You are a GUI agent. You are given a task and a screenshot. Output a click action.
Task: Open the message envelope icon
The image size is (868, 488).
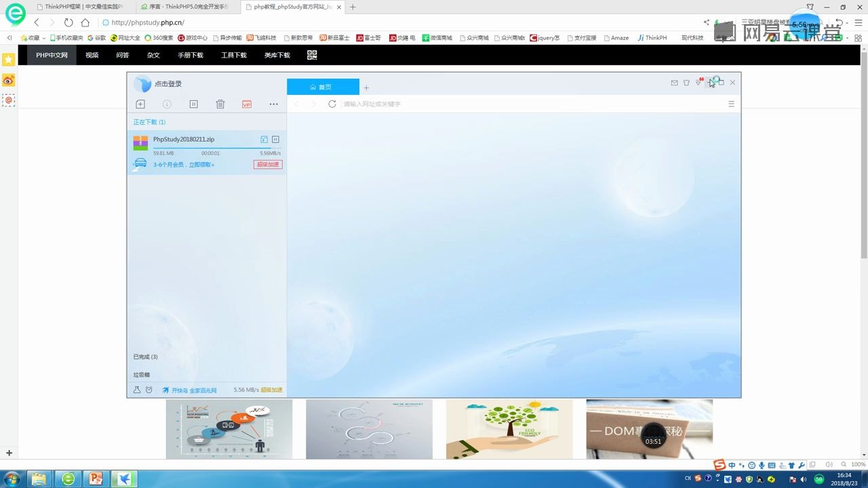(674, 82)
